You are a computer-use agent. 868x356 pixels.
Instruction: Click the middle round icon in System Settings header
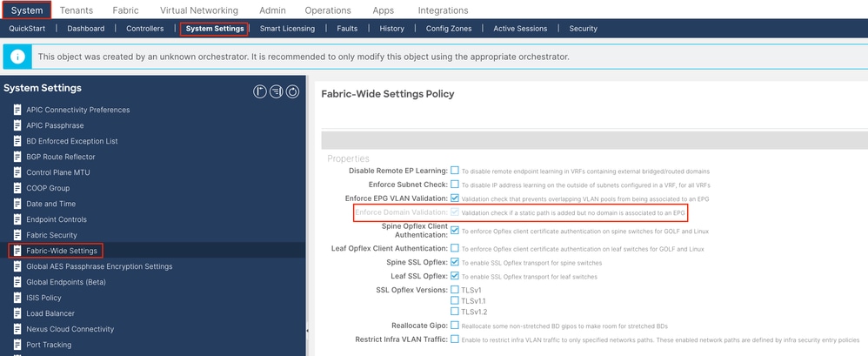click(276, 91)
